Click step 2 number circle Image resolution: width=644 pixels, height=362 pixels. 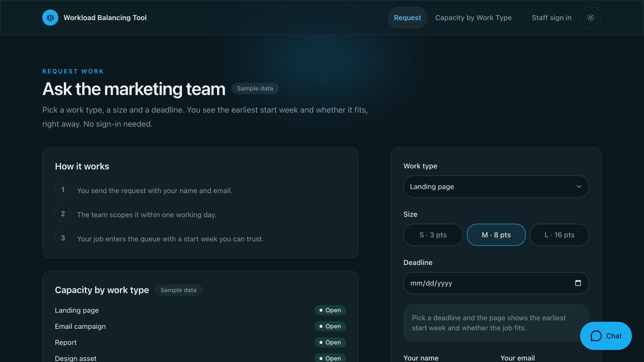point(63,214)
